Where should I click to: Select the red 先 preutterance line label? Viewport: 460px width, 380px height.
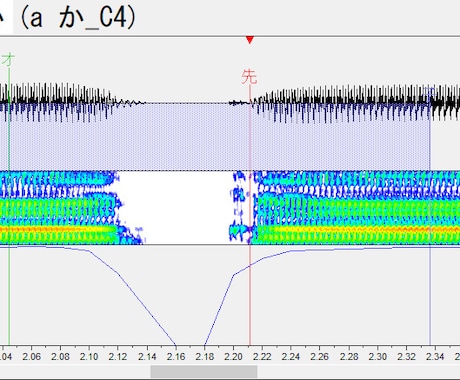[x=249, y=77]
